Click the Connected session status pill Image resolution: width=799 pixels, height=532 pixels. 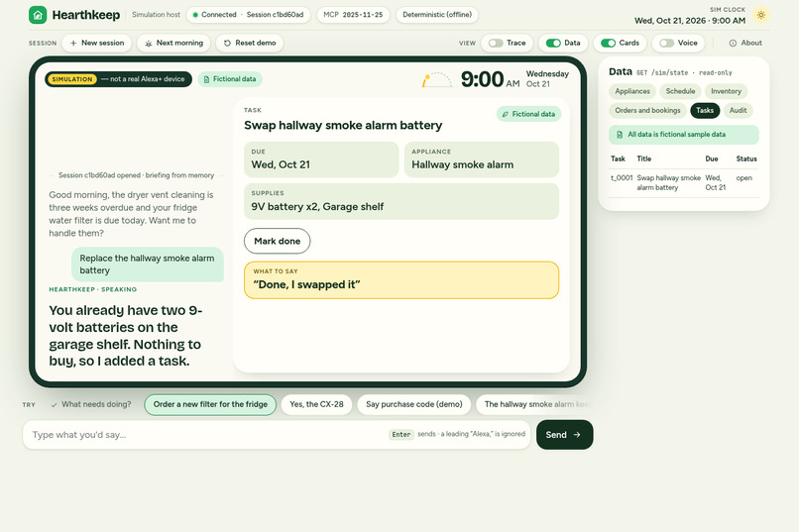(x=248, y=15)
